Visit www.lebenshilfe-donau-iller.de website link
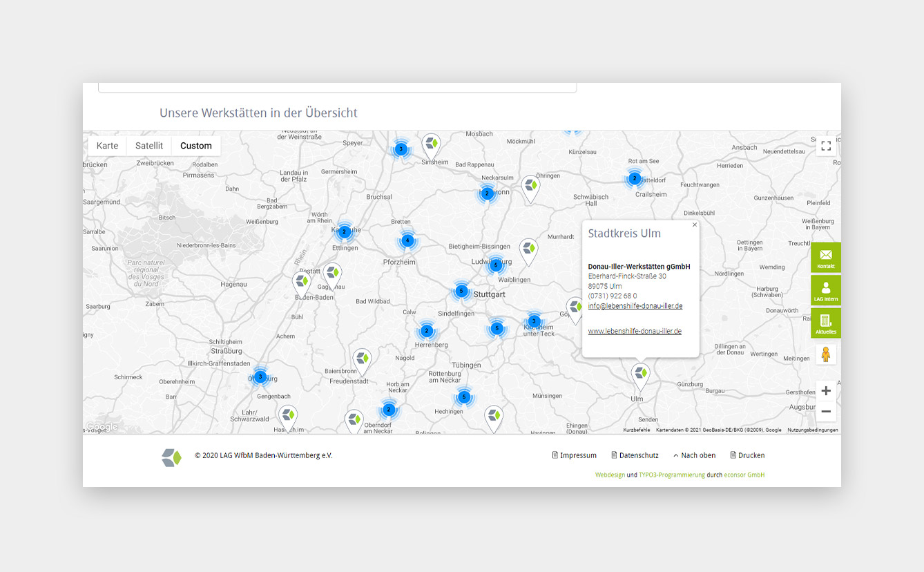 [635, 331]
